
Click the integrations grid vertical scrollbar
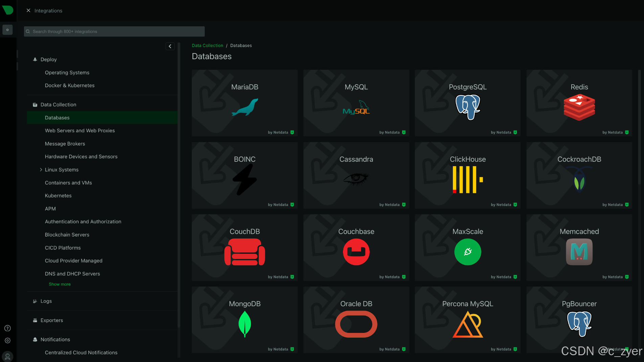(x=639, y=127)
